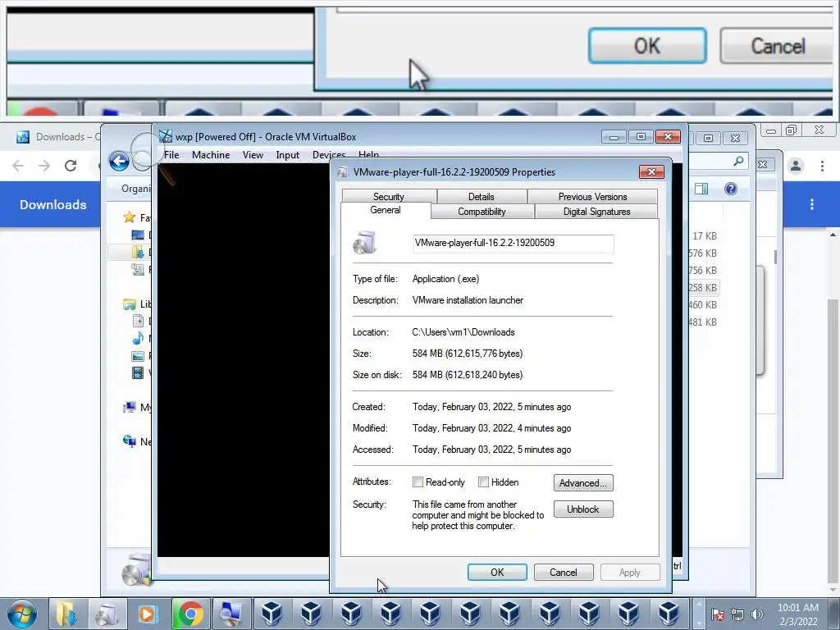The image size is (840, 630).
Task: Open VirtualBox Machine menu
Action: click(x=211, y=155)
